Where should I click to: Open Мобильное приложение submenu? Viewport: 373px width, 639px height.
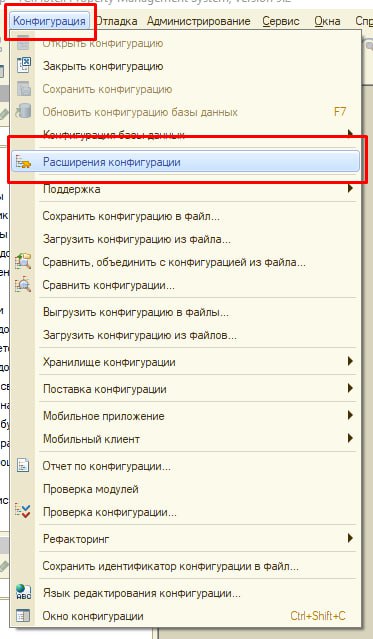coord(104,416)
